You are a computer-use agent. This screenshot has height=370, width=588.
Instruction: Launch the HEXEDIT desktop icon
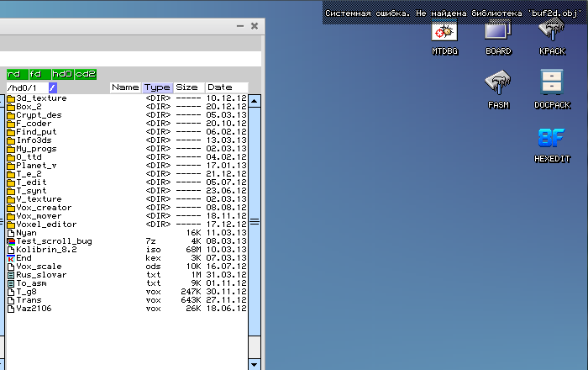coord(552,141)
